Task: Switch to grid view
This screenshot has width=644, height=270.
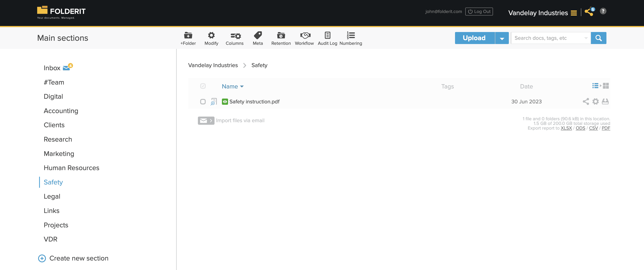Action: pos(606,86)
